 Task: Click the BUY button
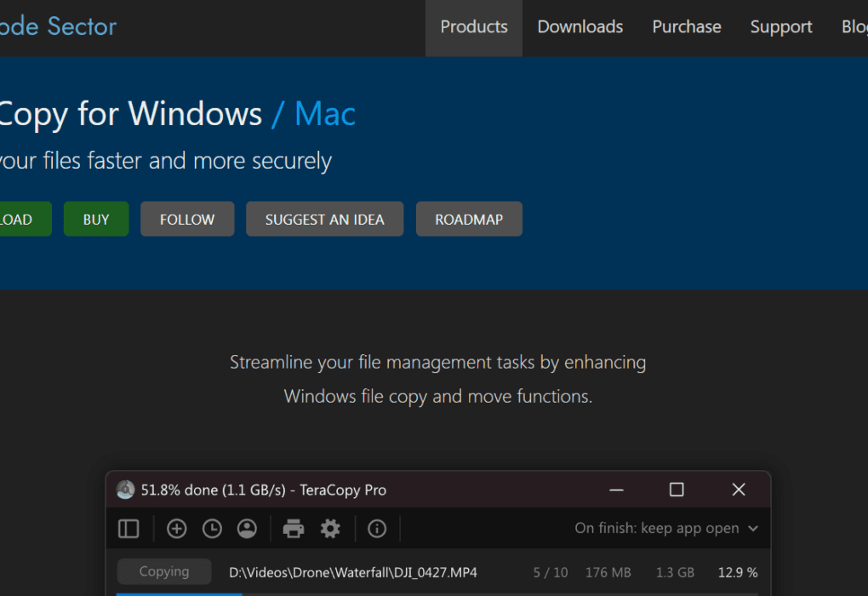click(x=95, y=219)
